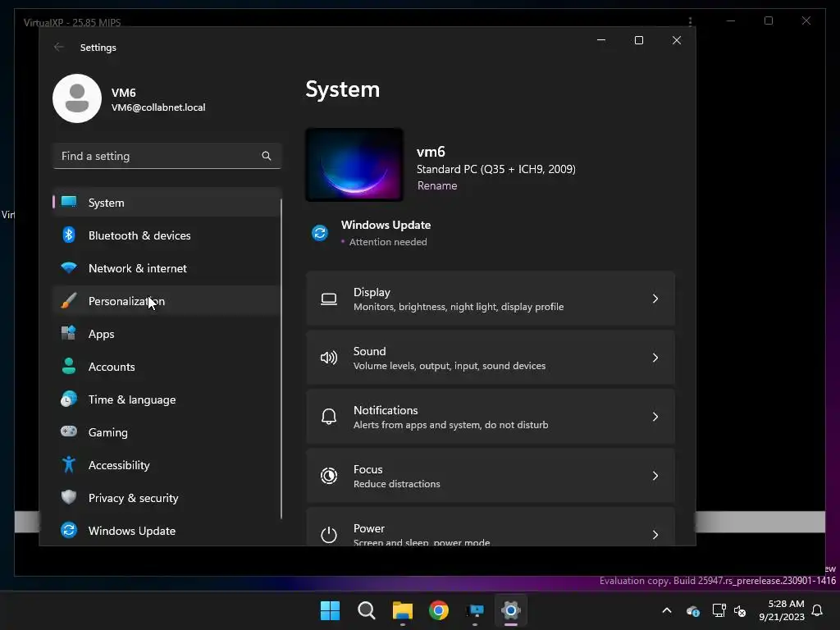Open the Windows Start button on taskbar

[x=330, y=610]
